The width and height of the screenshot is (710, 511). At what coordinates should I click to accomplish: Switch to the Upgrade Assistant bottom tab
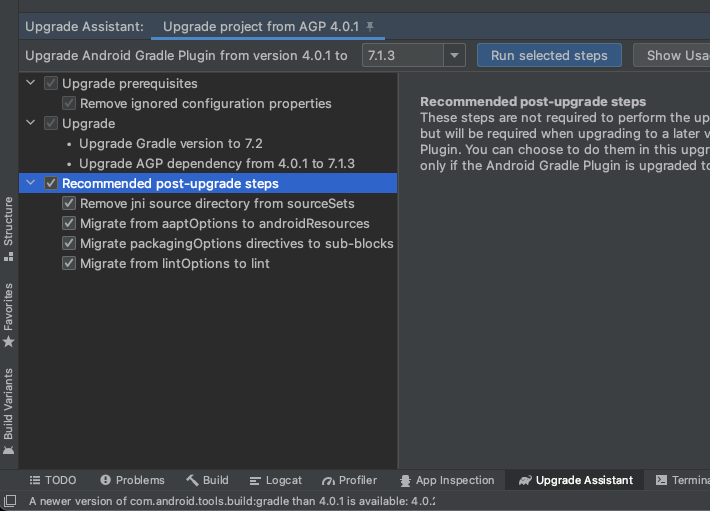pos(575,480)
